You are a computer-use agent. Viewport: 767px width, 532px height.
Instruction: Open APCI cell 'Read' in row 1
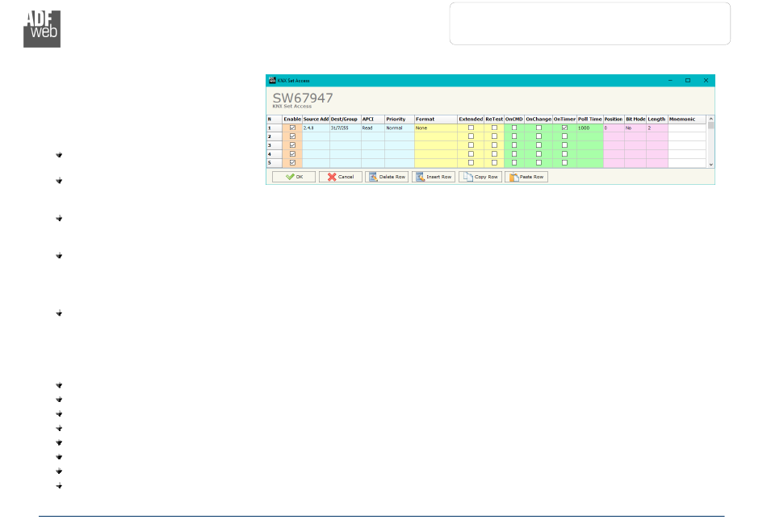point(373,128)
